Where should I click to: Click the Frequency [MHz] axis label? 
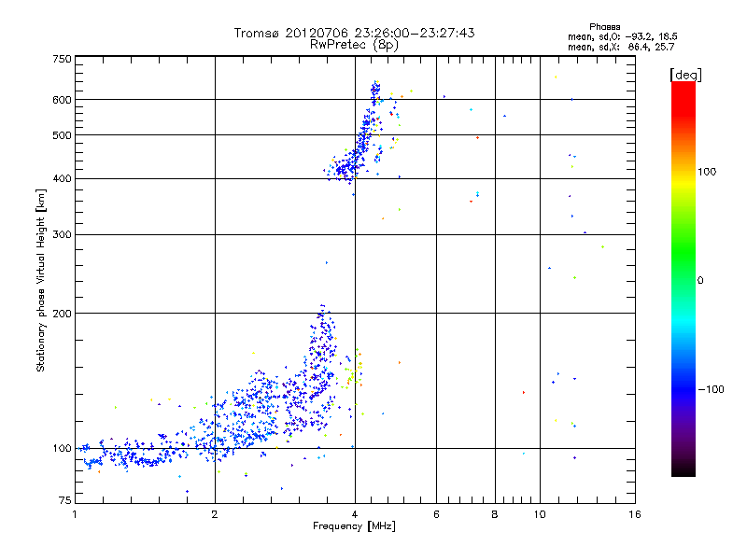point(354,528)
